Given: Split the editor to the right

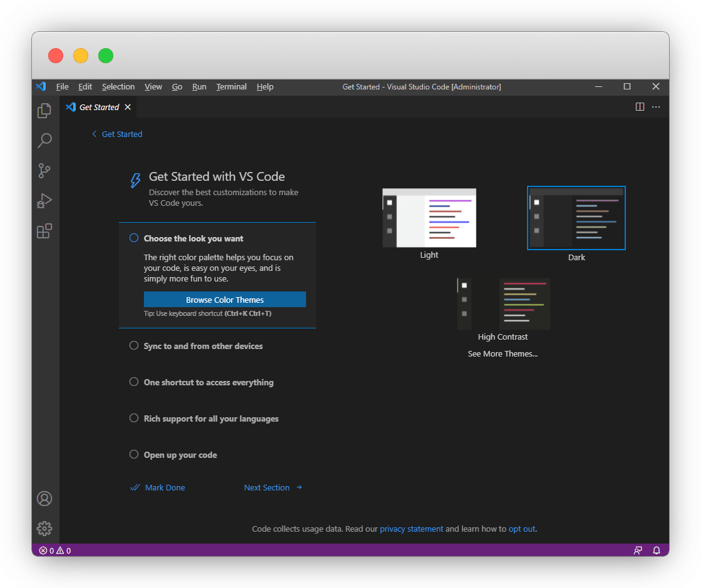Looking at the screenshot, I should pos(640,107).
